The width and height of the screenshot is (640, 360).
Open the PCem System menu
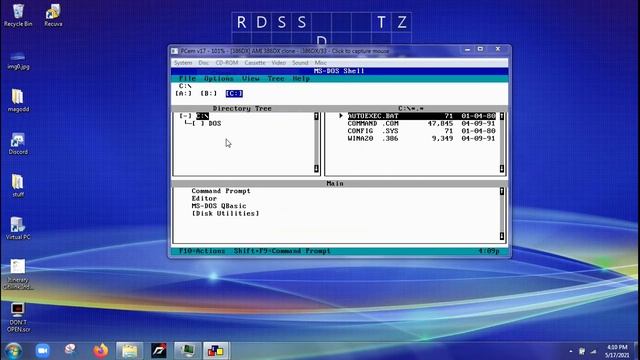(x=183, y=63)
